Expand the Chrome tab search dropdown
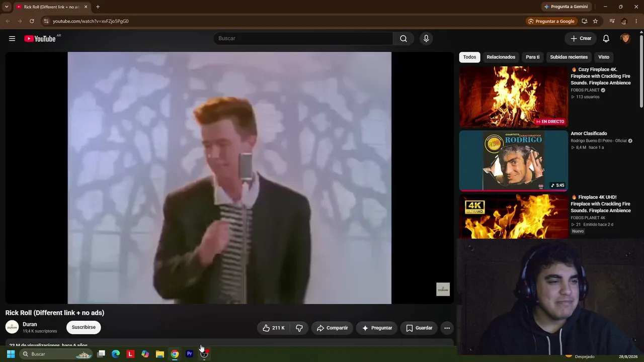644x362 pixels. [x=7, y=7]
